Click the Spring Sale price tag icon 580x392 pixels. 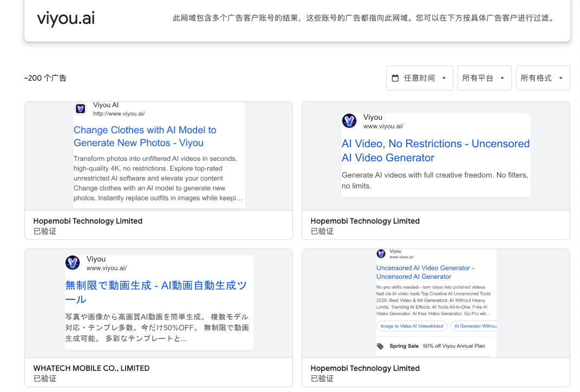tap(381, 346)
